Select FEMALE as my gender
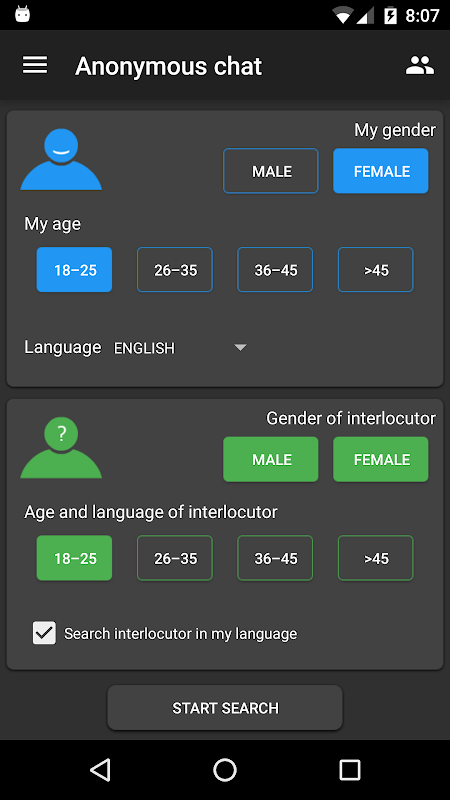450x800 pixels. click(x=381, y=171)
